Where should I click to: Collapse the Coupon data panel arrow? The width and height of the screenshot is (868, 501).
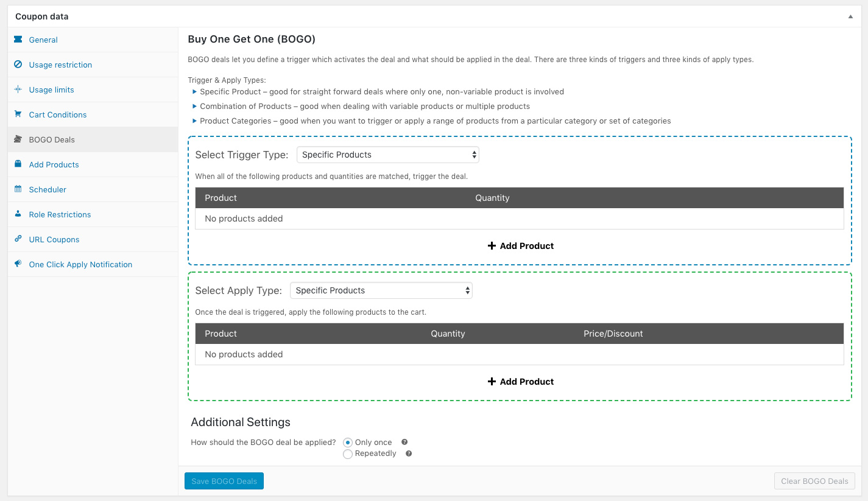point(850,16)
